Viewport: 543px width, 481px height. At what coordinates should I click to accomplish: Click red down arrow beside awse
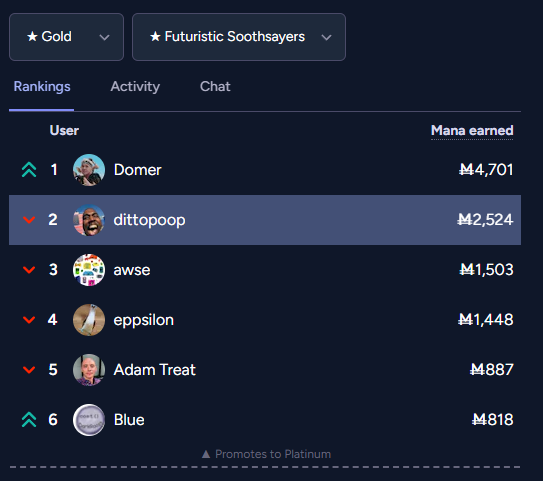tap(29, 270)
